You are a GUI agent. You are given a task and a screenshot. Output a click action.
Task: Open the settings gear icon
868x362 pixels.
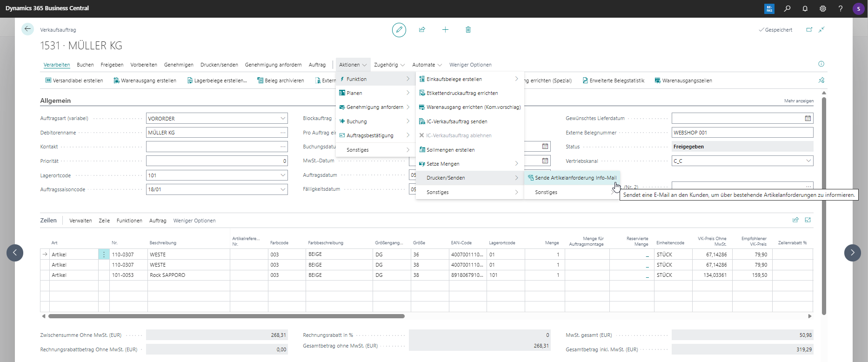(822, 8)
